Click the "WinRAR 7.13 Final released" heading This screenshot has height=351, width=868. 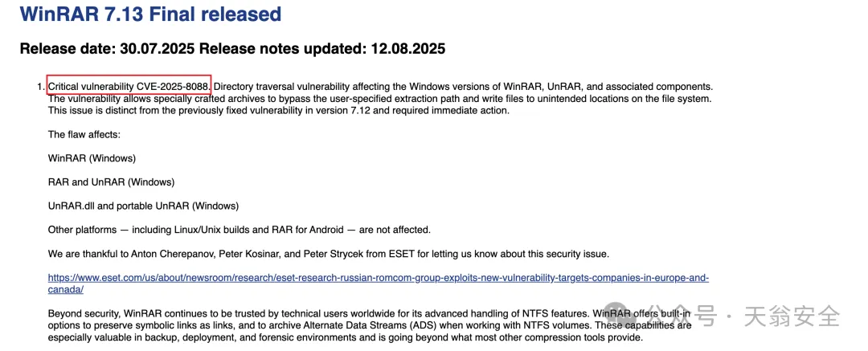point(150,14)
